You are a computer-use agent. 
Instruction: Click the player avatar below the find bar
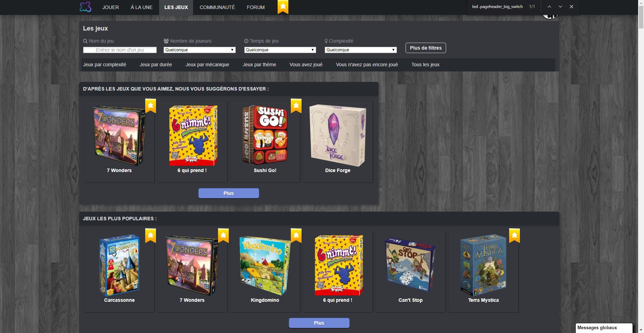coord(550,16)
